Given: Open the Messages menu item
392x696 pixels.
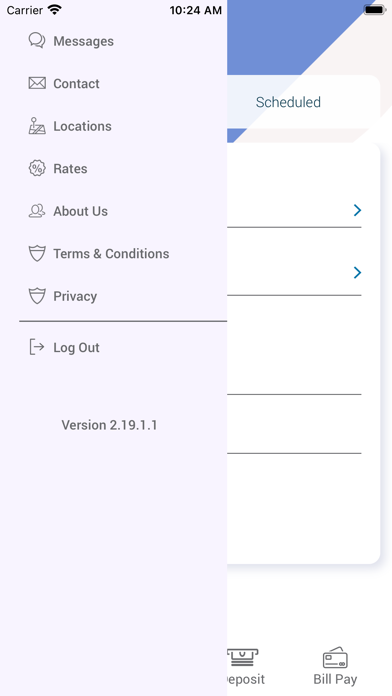Looking at the screenshot, I should (83, 41).
